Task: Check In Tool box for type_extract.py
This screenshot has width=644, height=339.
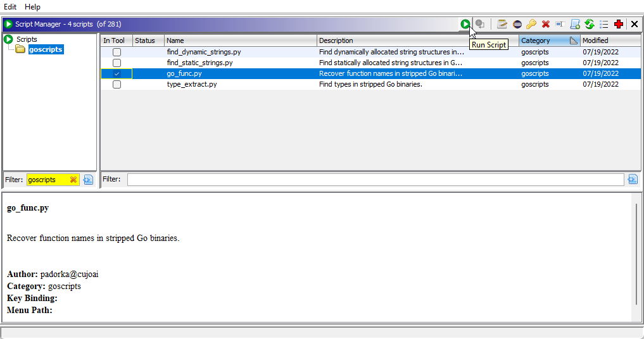Action: tap(117, 84)
